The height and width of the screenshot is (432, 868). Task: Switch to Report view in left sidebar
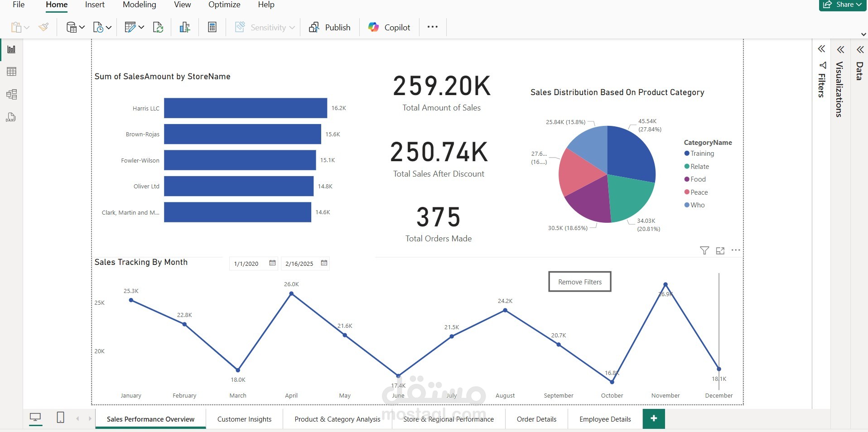pos(11,49)
